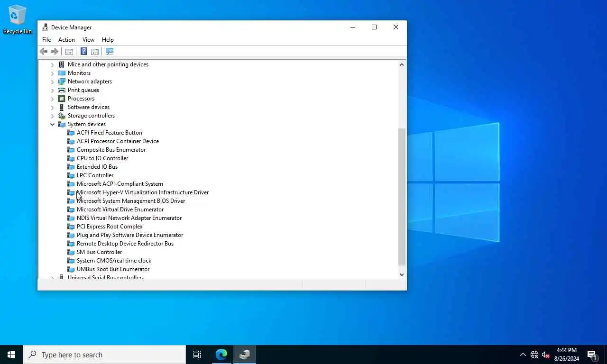The height and width of the screenshot is (364, 607).
Task: Click the Storage controllers category icon
Action: (62, 116)
